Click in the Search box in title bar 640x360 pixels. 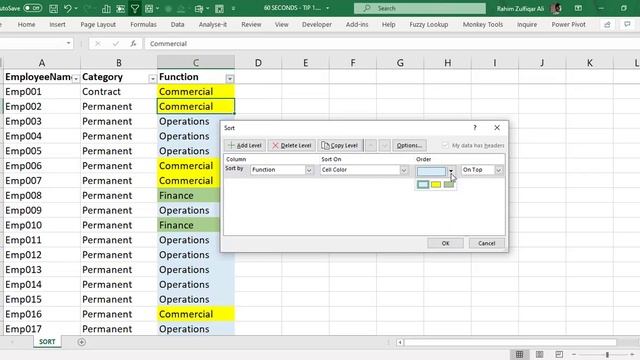[x=420, y=8]
